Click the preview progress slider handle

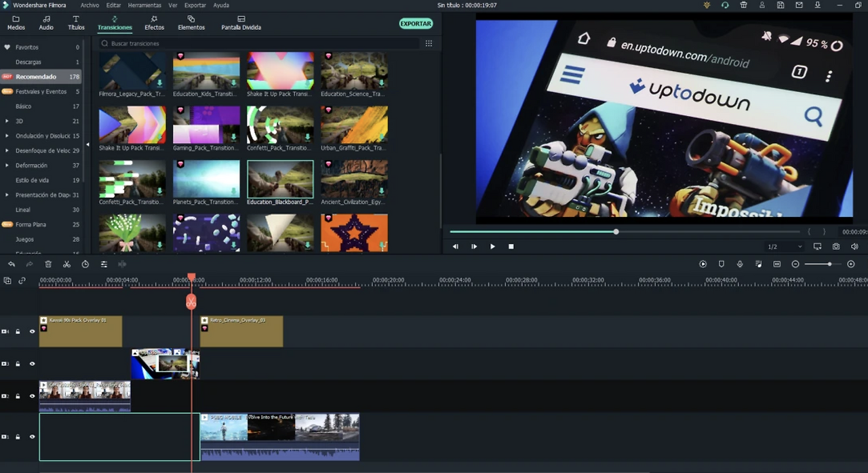point(616,232)
